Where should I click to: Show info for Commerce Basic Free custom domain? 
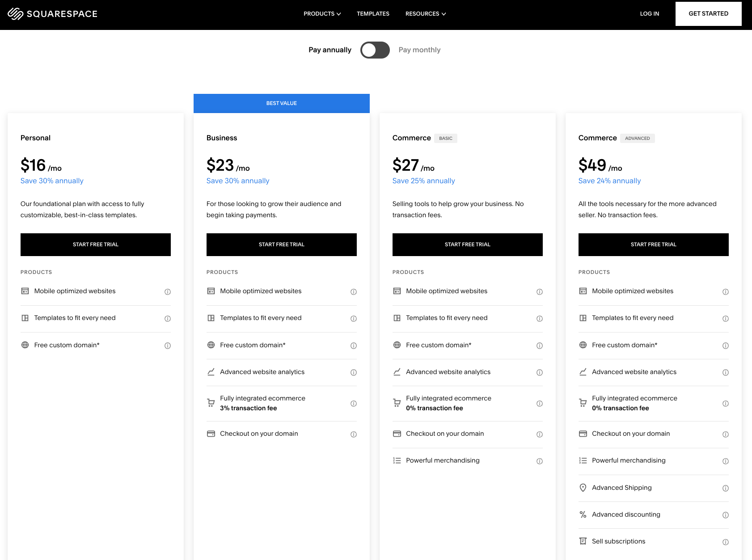[x=540, y=345]
